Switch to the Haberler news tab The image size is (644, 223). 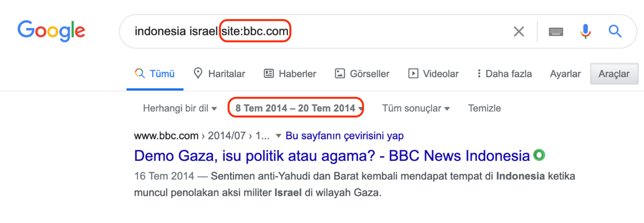pos(290,74)
